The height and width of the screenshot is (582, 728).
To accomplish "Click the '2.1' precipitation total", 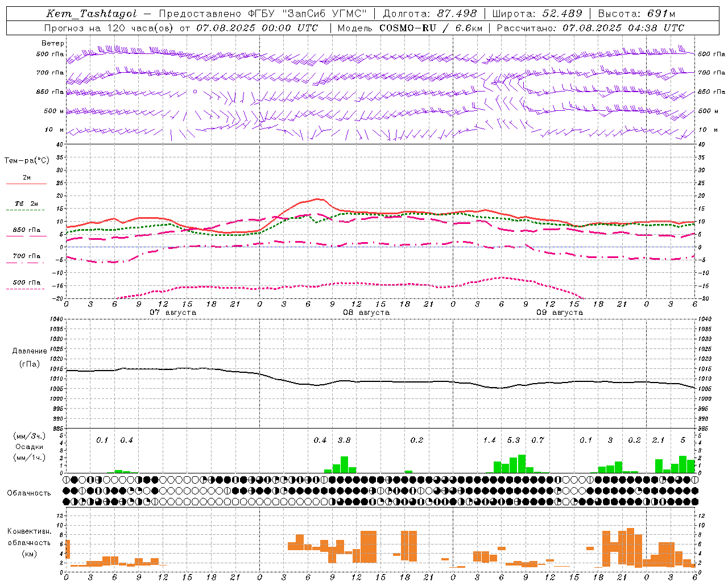I will tap(658, 440).
